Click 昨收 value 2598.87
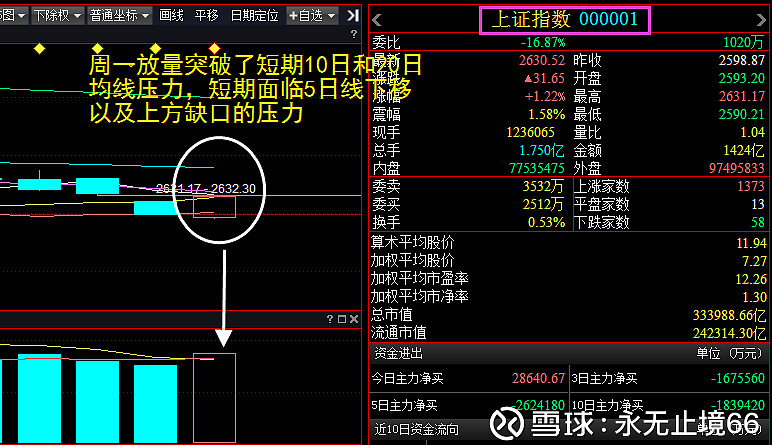772x445 pixels. (x=741, y=60)
